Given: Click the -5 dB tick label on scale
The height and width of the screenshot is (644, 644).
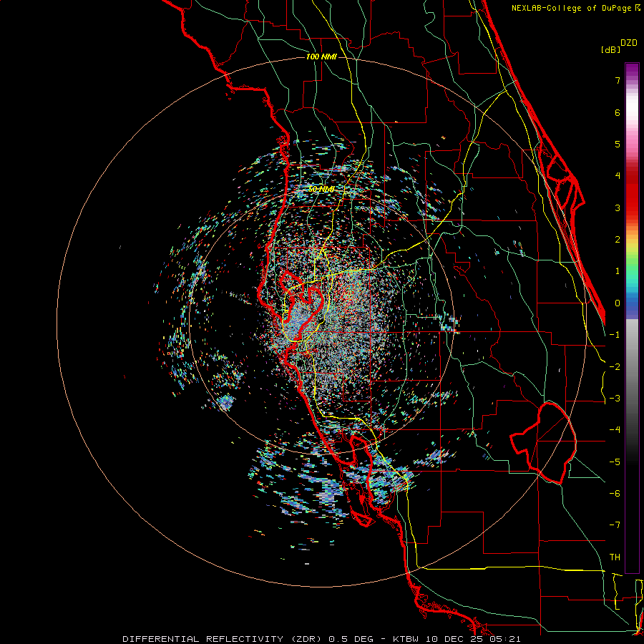Looking at the screenshot, I should tap(615, 462).
